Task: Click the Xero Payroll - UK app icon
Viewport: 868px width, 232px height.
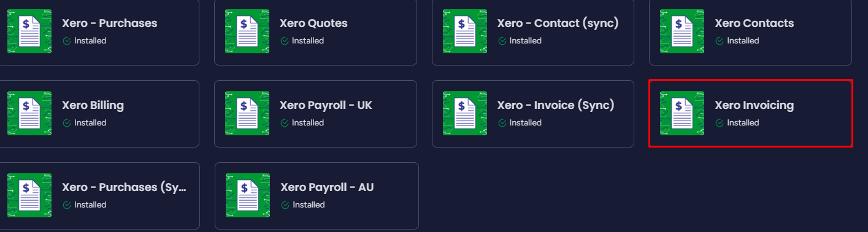Action: (247, 113)
